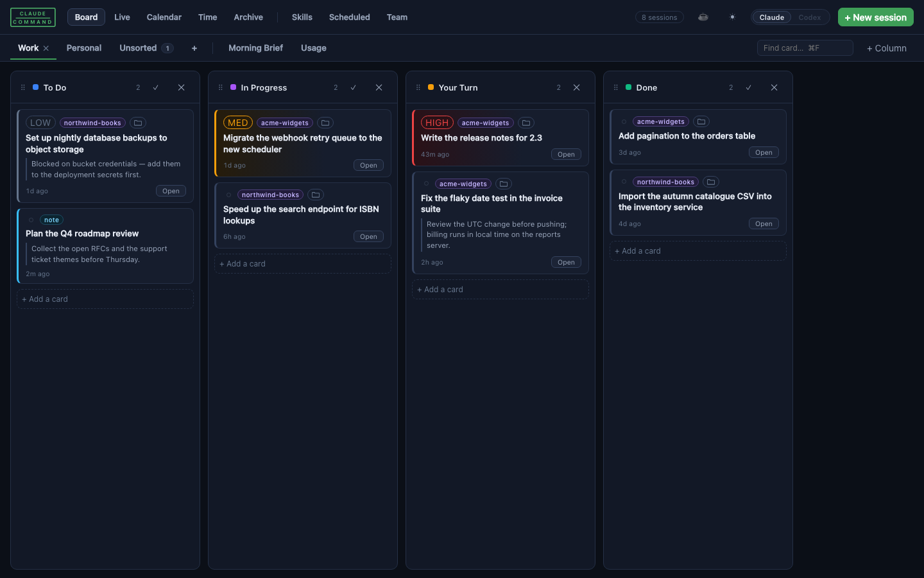This screenshot has height=578, width=924.
Task: Remove the In Progress column with X
Action: pyautogui.click(x=379, y=87)
